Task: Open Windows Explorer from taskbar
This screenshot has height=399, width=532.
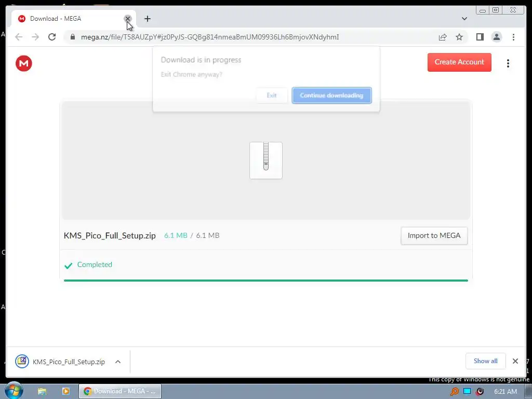Action: pos(42,391)
